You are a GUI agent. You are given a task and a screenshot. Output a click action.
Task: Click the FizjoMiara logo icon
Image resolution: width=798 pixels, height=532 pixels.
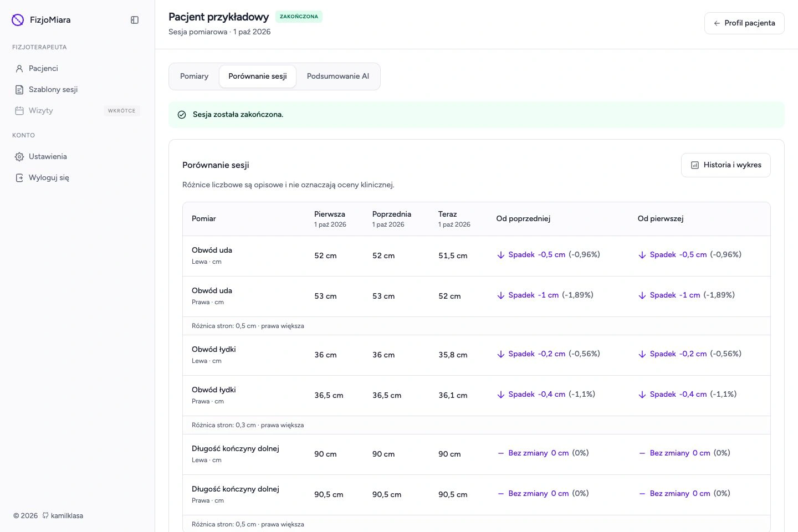tap(18, 20)
